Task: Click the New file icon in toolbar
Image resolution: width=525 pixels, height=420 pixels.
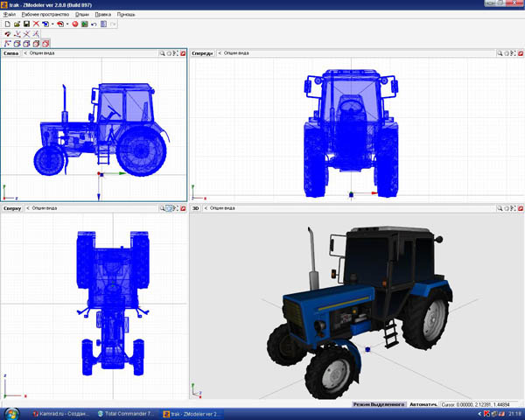Action: [x=6, y=24]
